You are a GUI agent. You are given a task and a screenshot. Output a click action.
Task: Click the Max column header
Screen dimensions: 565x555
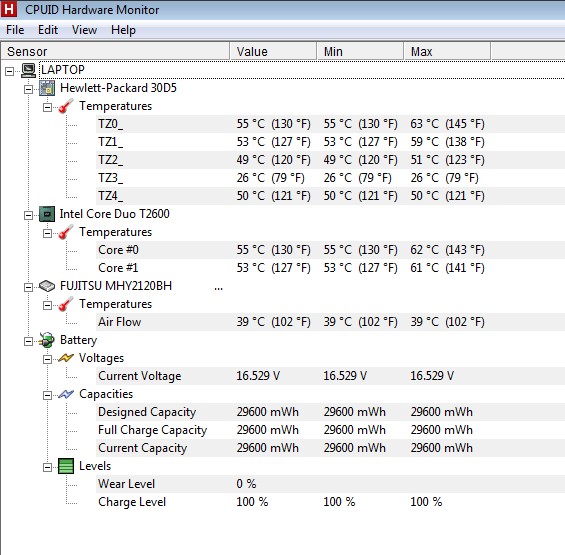447,52
